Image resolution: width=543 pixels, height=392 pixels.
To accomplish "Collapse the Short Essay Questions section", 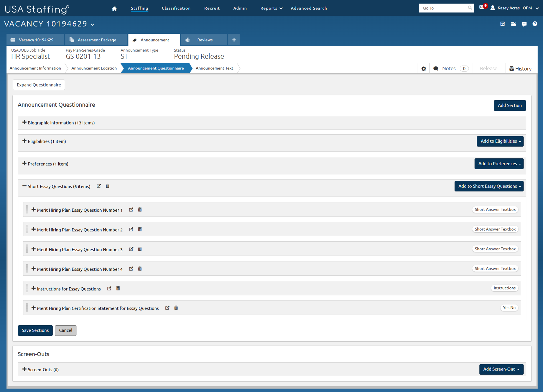I will pyautogui.click(x=25, y=186).
